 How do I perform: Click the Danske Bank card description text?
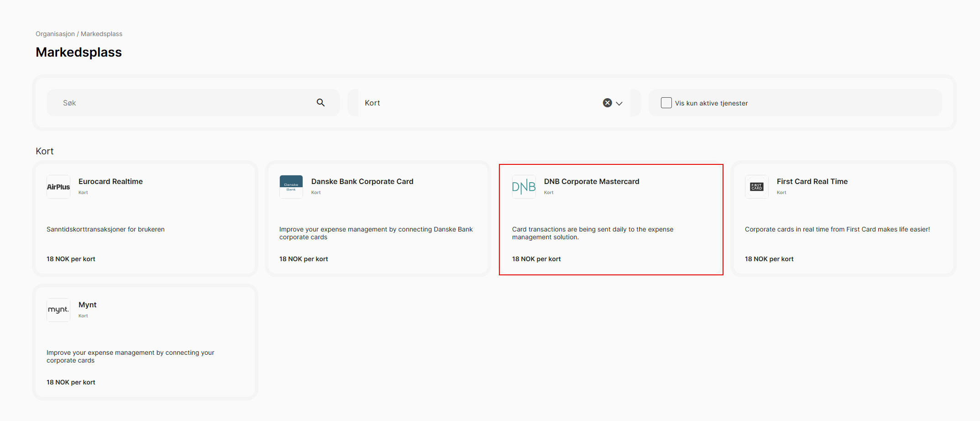click(376, 233)
